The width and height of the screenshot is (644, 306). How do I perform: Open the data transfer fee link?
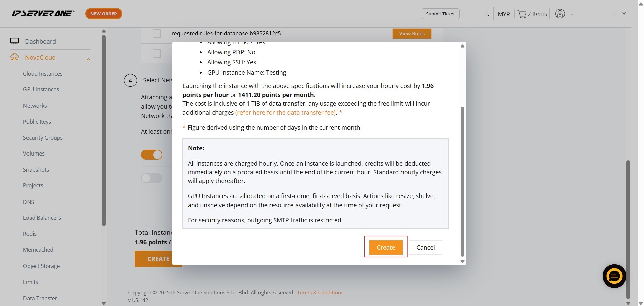(285, 113)
